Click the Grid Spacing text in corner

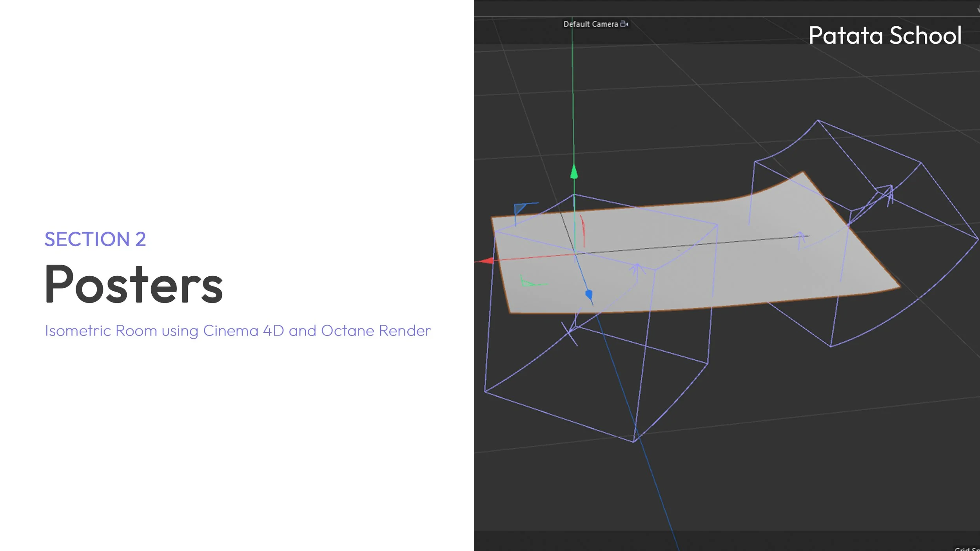coord(967,549)
